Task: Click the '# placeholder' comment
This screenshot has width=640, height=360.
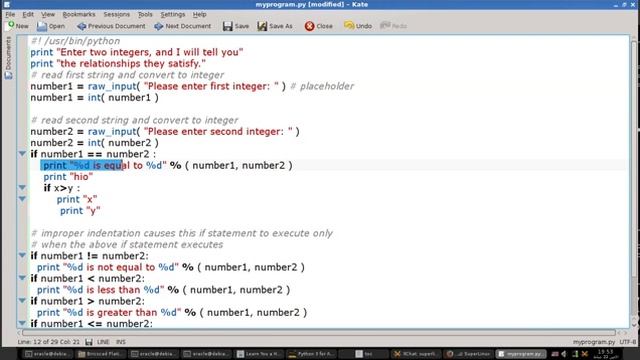Action: pyautogui.click(x=322, y=86)
